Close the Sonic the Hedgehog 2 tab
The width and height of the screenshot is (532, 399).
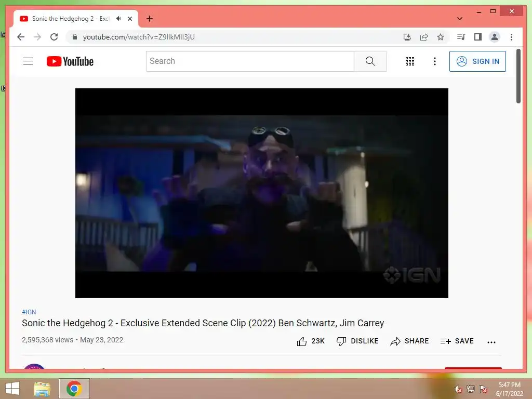tap(130, 19)
